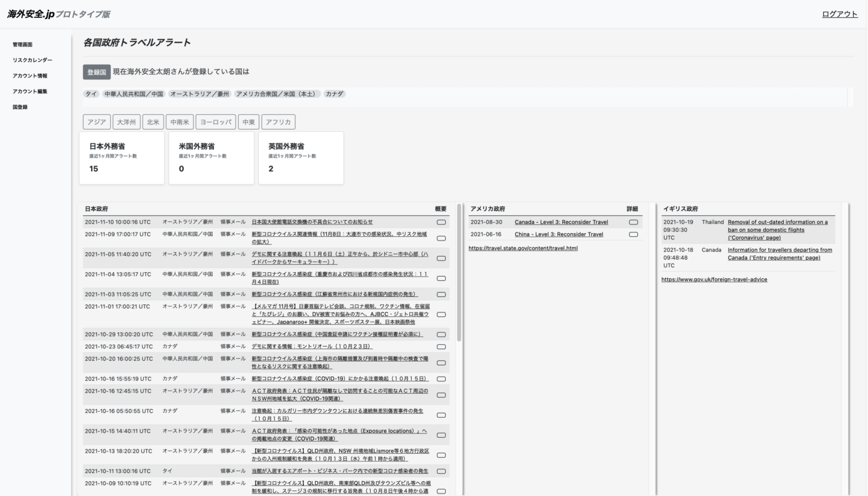Open overview icon for 2021-10-16 12:45:15 row
The image size is (868, 496).
coord(441,395)
